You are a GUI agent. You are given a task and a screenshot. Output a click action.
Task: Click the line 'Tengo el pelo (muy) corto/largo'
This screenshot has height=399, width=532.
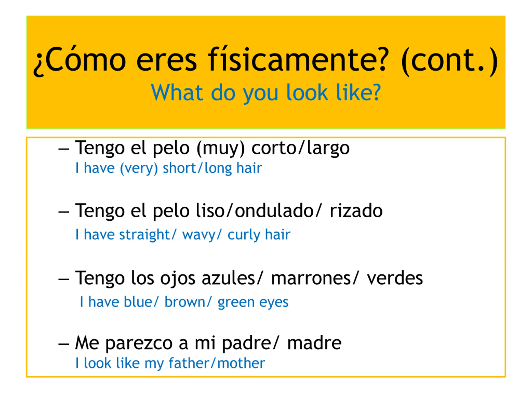tap(212, 148)
